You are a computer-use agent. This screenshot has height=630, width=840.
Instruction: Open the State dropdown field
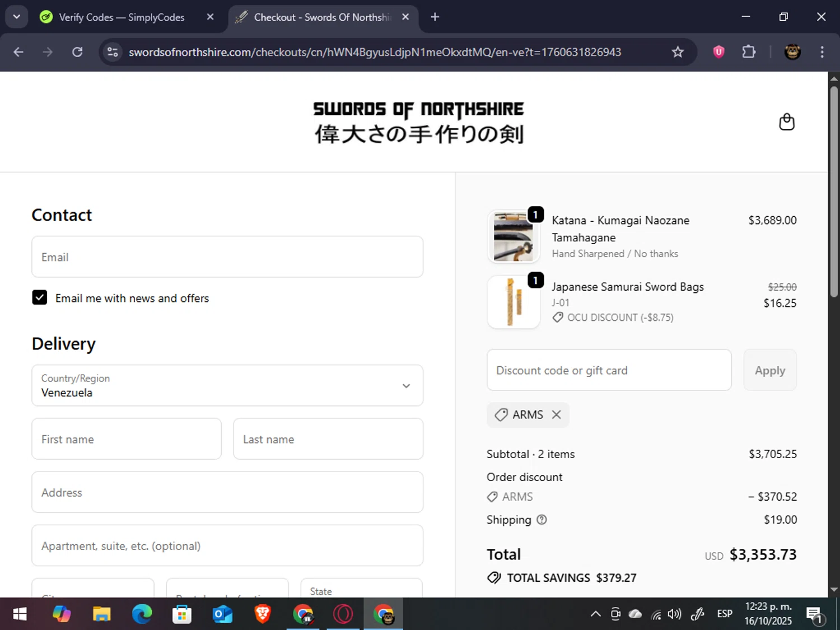click(x=361, y=588)
